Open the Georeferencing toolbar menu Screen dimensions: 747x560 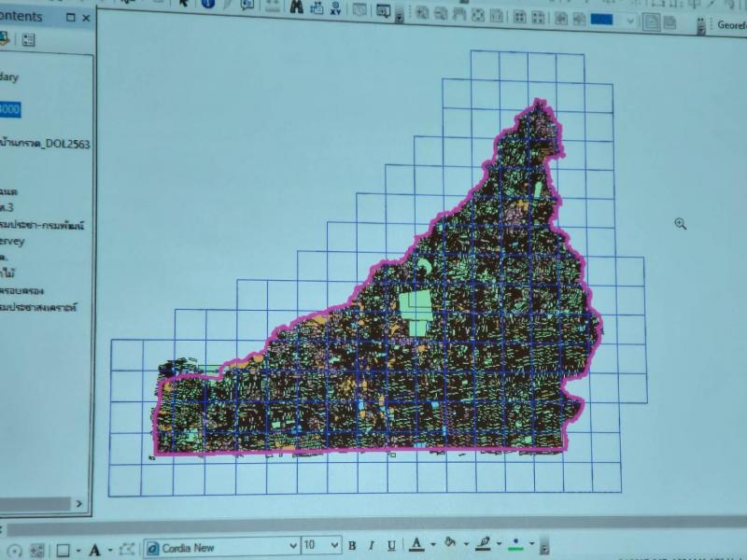(732, 25)
